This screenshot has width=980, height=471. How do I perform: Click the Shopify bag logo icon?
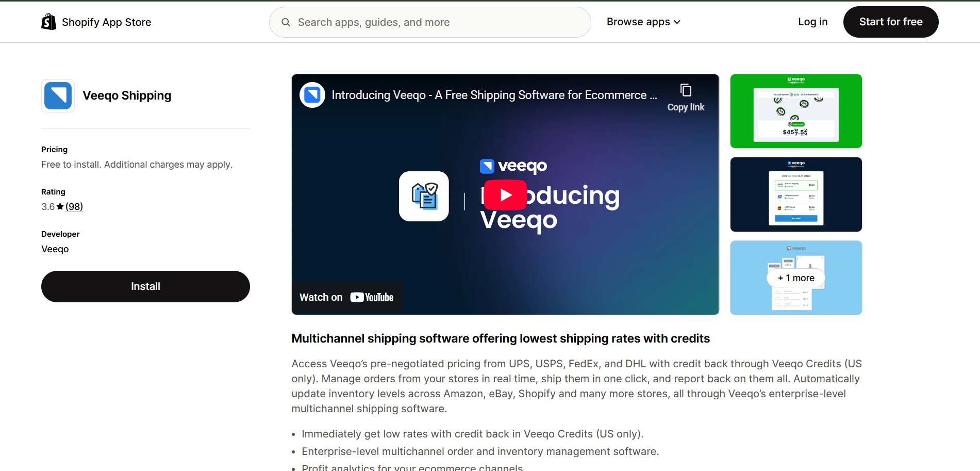coord(49,22)
